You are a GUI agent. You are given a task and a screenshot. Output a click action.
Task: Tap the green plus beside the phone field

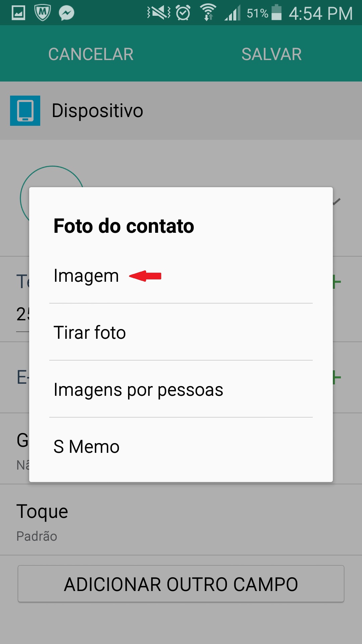(x=337, y=282)
